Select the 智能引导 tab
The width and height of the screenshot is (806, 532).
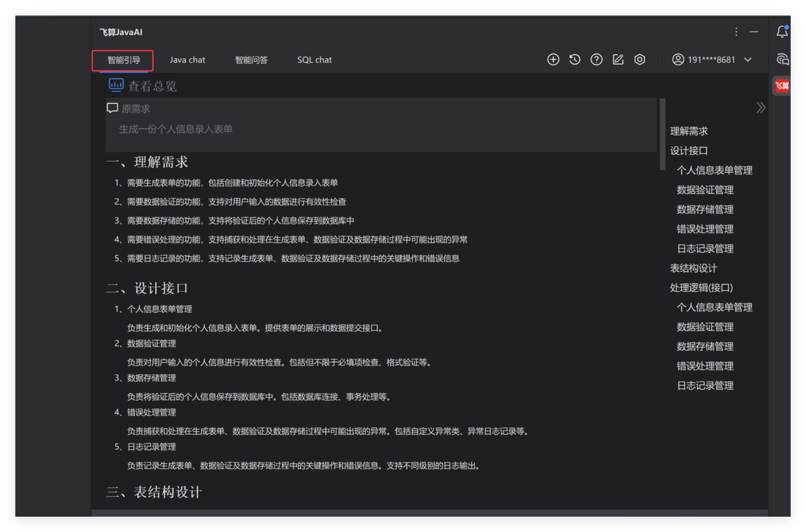[123, 60]
